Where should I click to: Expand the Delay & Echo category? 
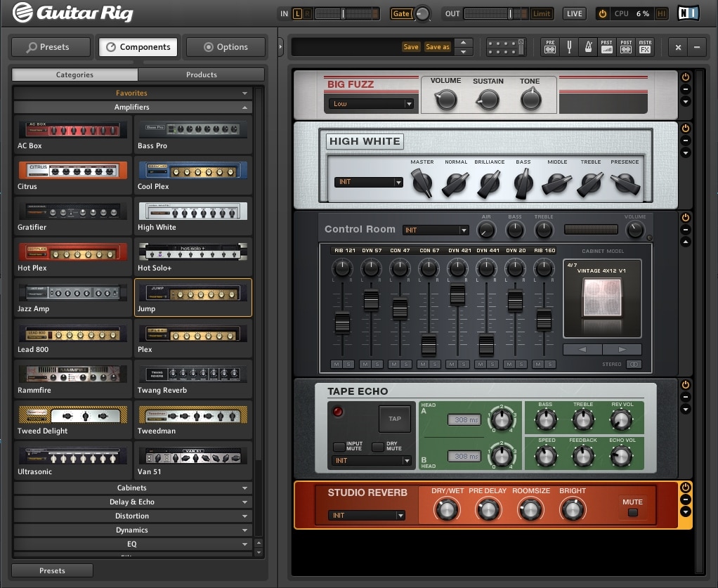[x=133, y=502]
